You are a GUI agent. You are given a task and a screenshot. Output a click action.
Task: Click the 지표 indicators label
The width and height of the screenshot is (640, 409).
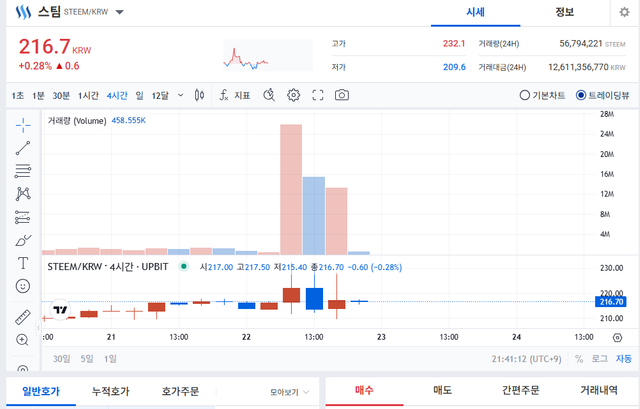(242, 96)
